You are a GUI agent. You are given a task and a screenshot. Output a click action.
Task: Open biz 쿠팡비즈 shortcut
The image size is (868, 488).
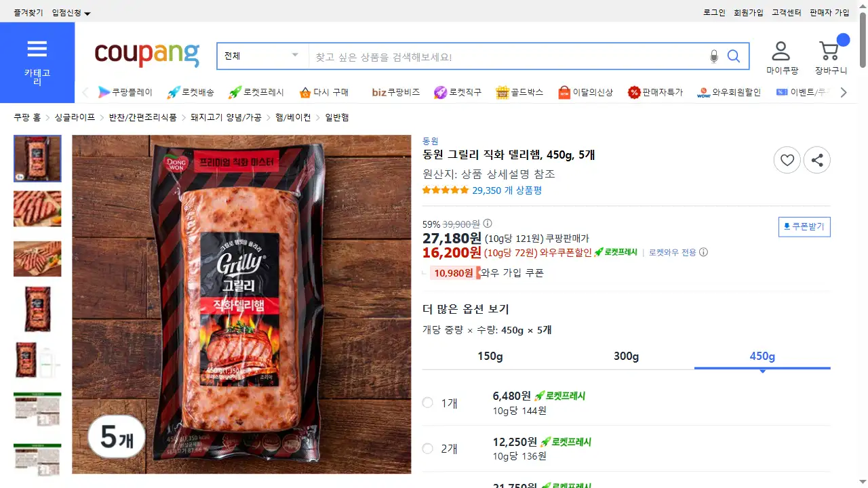(x=395, y=92)
